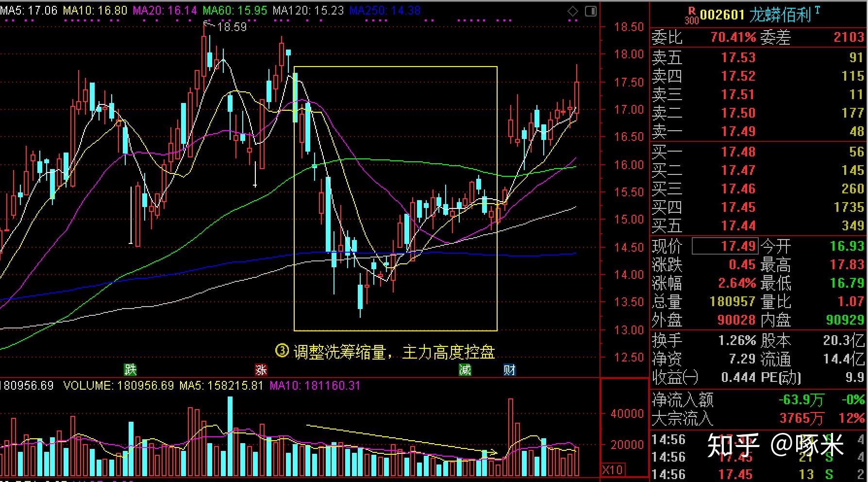This screenshot has height=482, width=868.
Task: Click the 委比 value 70.41%
Action: pyautogui.click(x=733, y=37)
